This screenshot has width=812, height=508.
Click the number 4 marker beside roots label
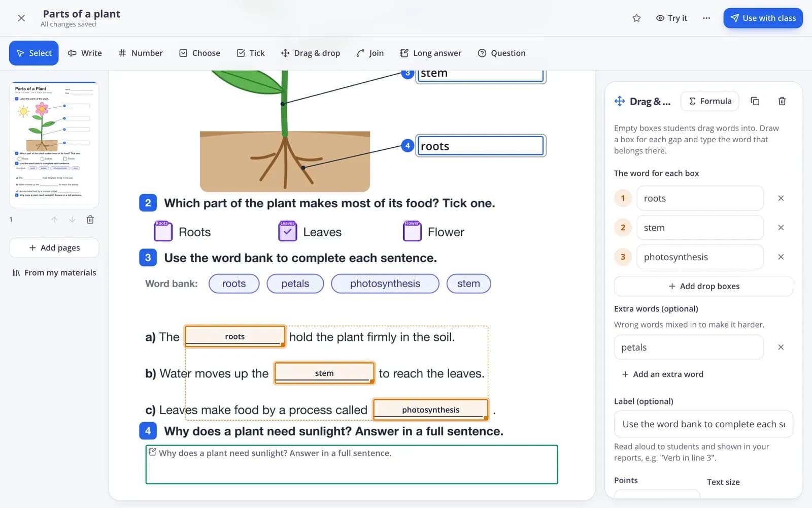[408, 146]
